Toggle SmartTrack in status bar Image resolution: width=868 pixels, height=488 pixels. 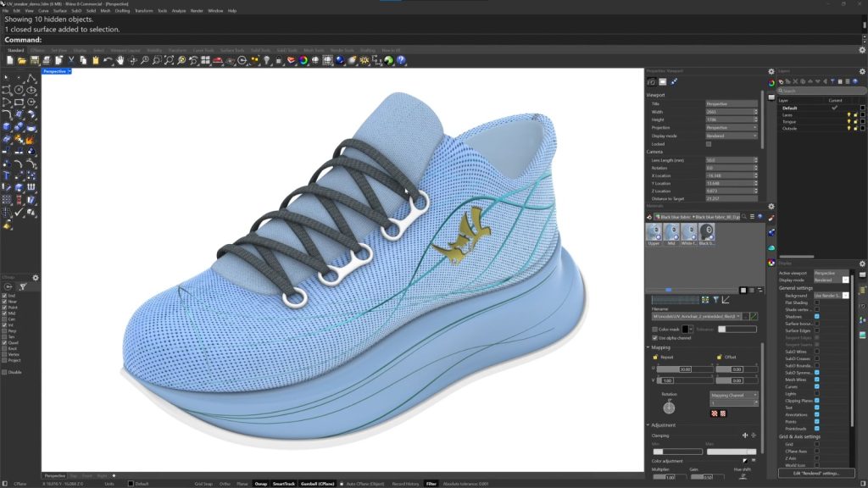[283, 484]
